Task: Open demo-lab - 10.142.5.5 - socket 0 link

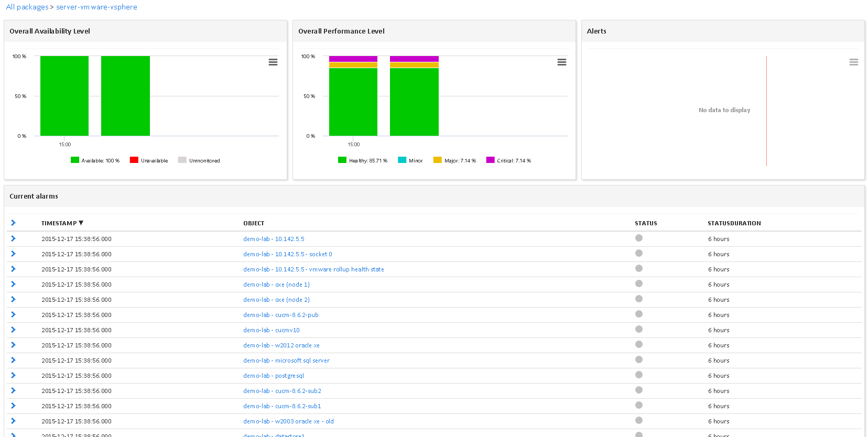Action: pyautogui.click(x=288, y=254)
